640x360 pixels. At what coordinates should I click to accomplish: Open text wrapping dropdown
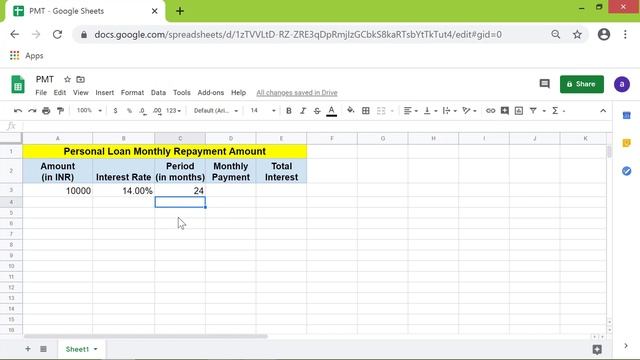(x=449, y=111)
